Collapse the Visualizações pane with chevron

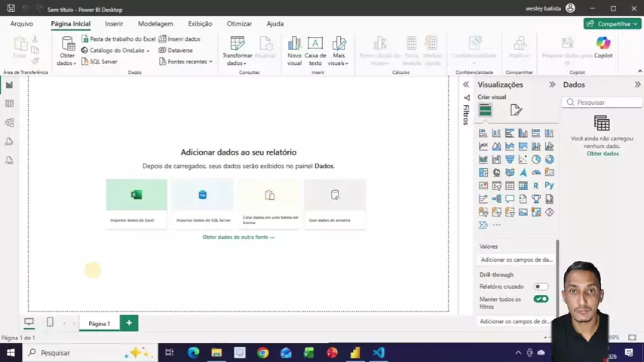(x=552, y=84)
